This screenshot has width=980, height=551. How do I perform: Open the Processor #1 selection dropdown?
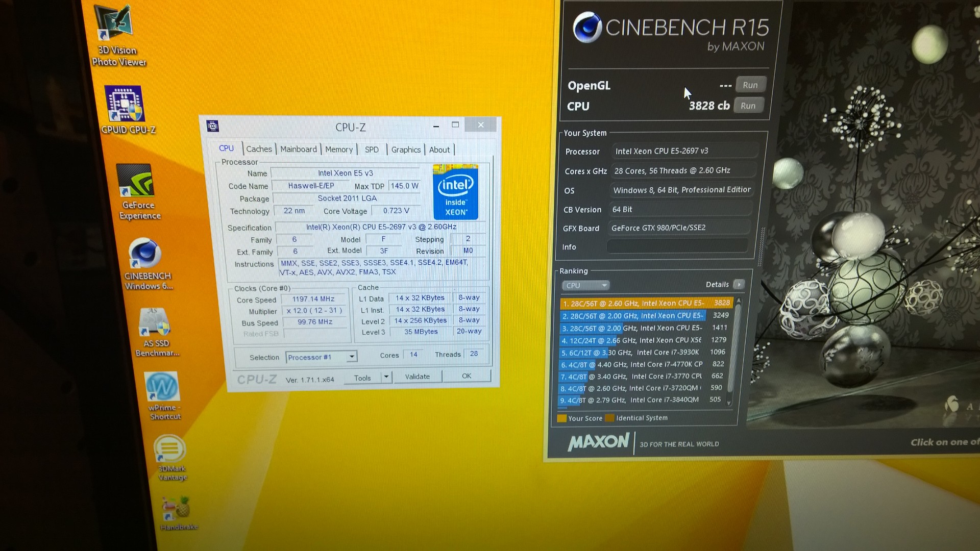[321, 357]
